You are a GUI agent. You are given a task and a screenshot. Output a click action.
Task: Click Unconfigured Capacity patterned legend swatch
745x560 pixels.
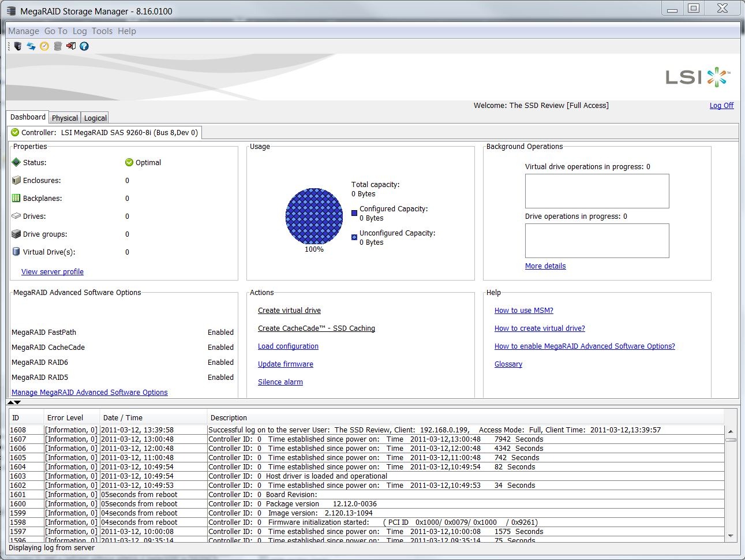click(x=354, y=237)
